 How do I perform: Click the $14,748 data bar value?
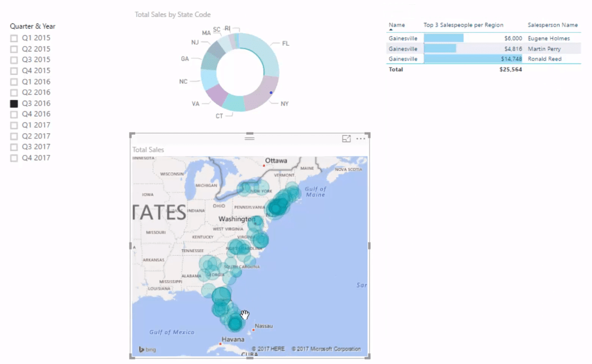pos(512,59)
